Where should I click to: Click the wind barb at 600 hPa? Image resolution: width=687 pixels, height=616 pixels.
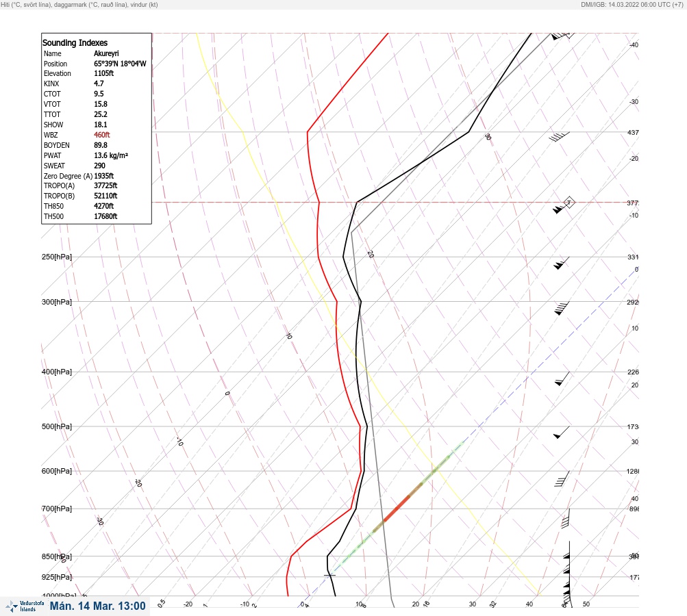562,479
